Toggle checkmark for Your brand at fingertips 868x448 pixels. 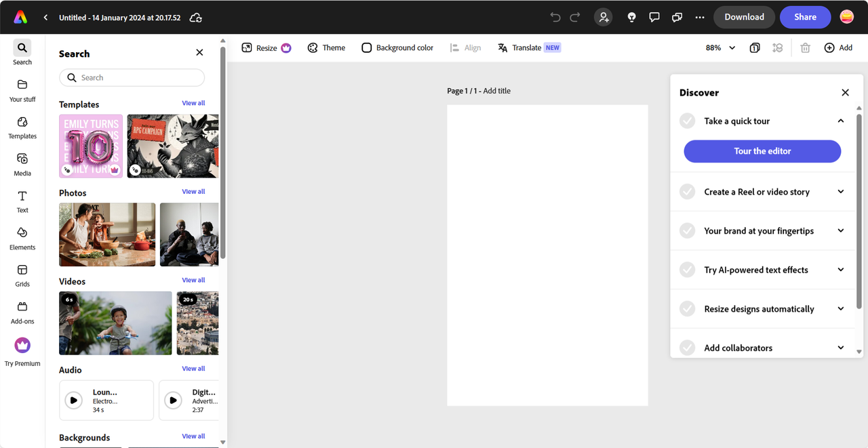(x=688, y=231)
